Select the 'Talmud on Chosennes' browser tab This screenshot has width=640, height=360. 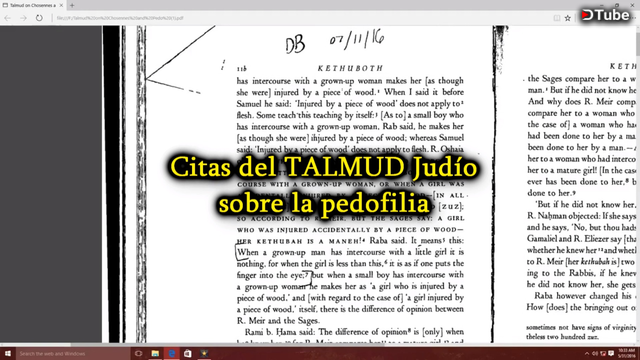32,5
